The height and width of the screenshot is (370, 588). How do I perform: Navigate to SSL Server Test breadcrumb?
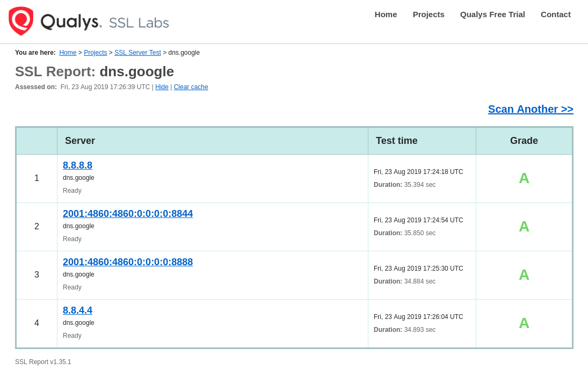tap(137, 53)
